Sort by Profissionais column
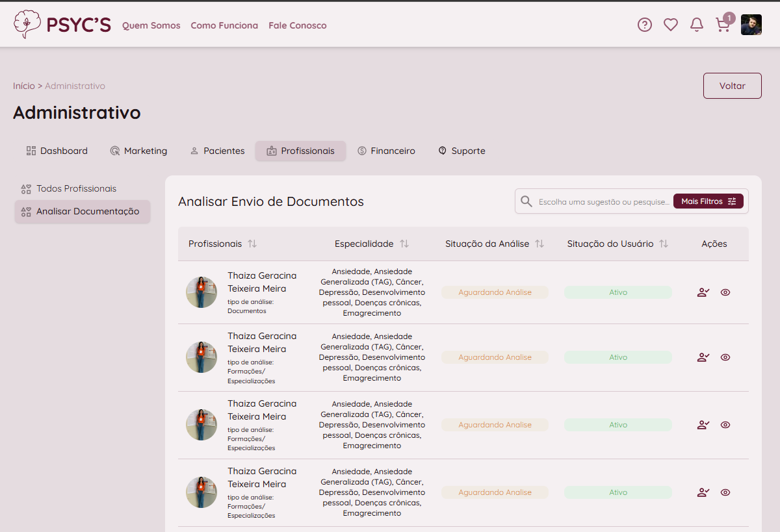The height and width of the screenshot is (532, 780). point(252,244)
